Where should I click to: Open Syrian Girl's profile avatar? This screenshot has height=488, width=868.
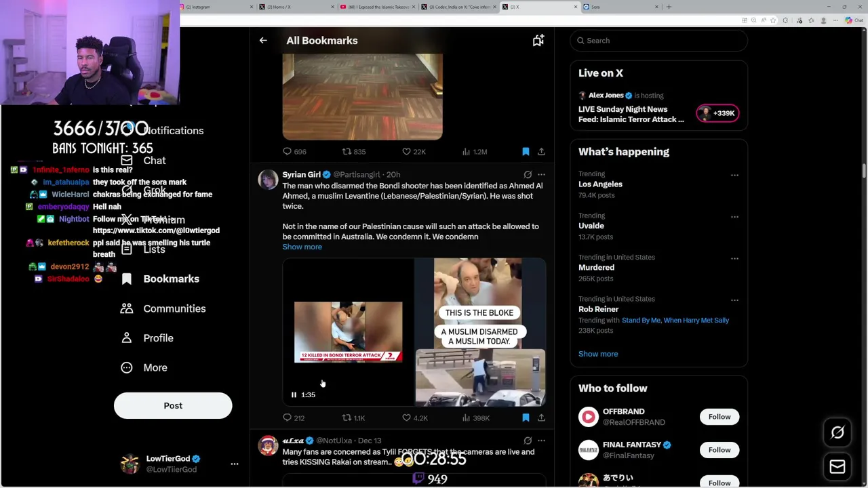click(268, 180)
